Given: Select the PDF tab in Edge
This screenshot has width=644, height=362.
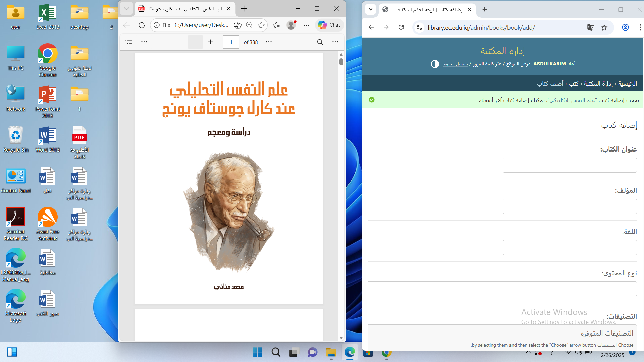Looking at the screenshot, I should pos(185,9).
